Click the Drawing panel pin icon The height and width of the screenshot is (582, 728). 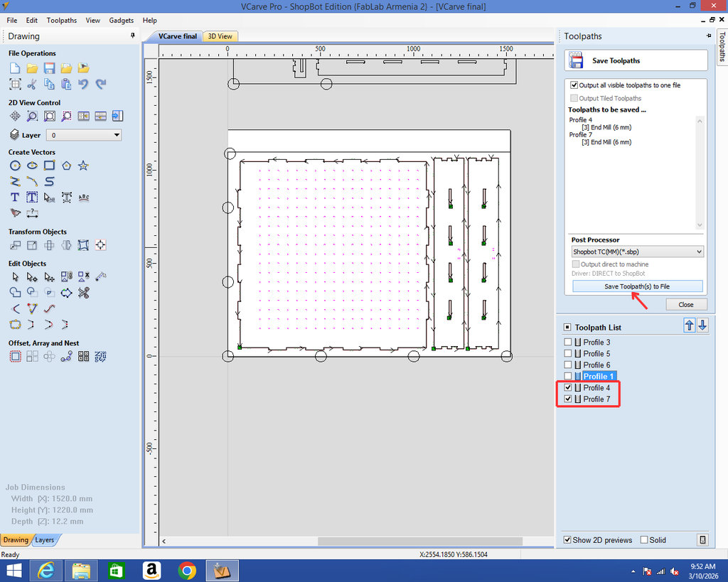133,36
